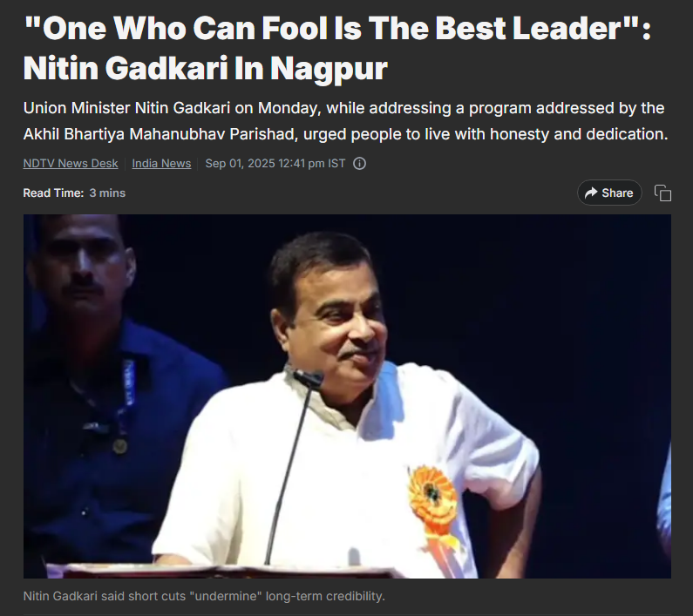Click the image caption about short cuts

pos(204,596)
